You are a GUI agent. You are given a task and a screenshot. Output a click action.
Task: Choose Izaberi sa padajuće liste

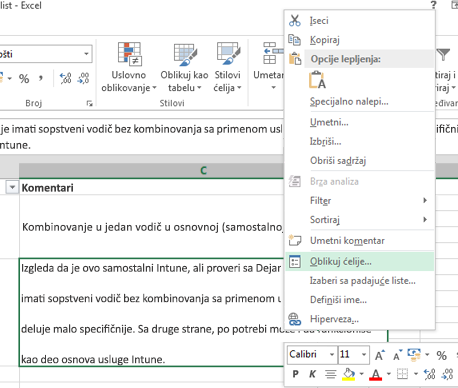(360, 281)
